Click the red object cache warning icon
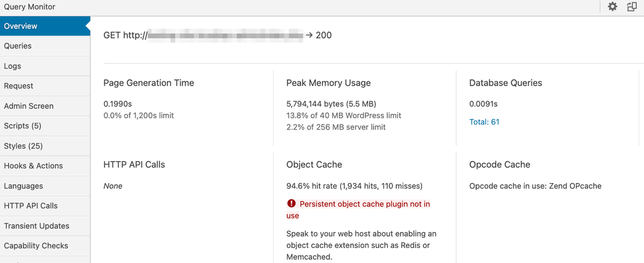 tap(291, 204)
